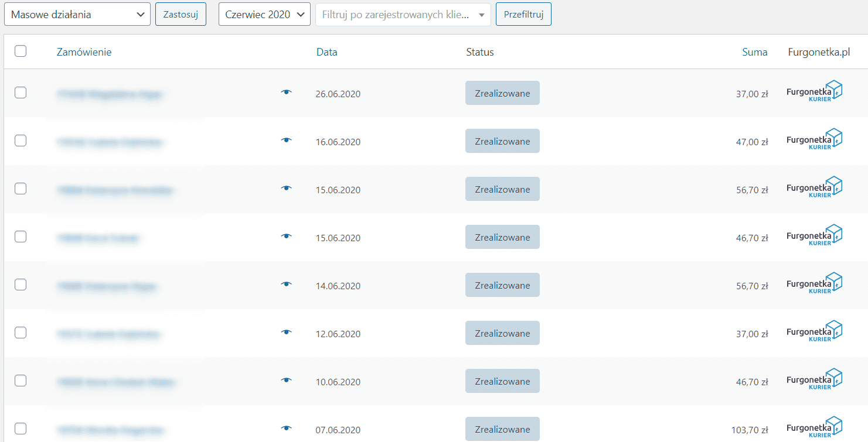Preview the 26.06.2020 order via eye icon

[287, 92]
